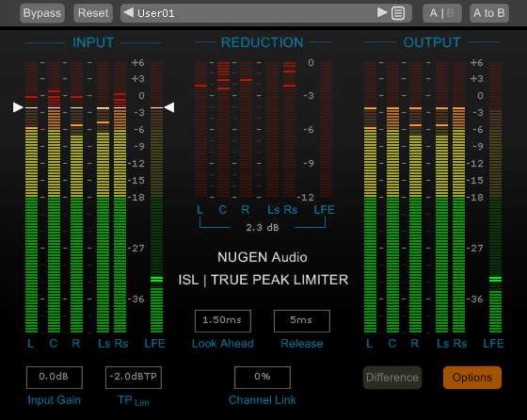The image size is (527, 420).
Task: Click the Look Ahead 1.50ms value box
Action: tap(223, 321)
